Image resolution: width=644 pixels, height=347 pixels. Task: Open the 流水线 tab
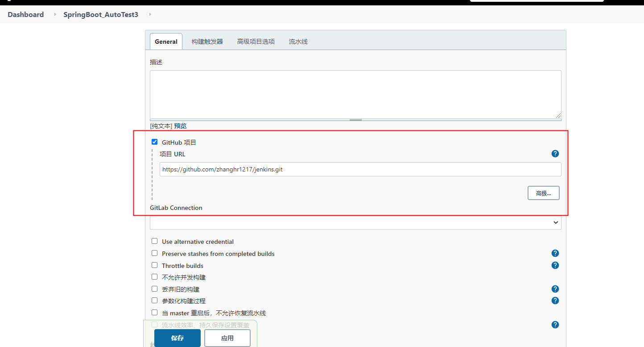[297, 41]
